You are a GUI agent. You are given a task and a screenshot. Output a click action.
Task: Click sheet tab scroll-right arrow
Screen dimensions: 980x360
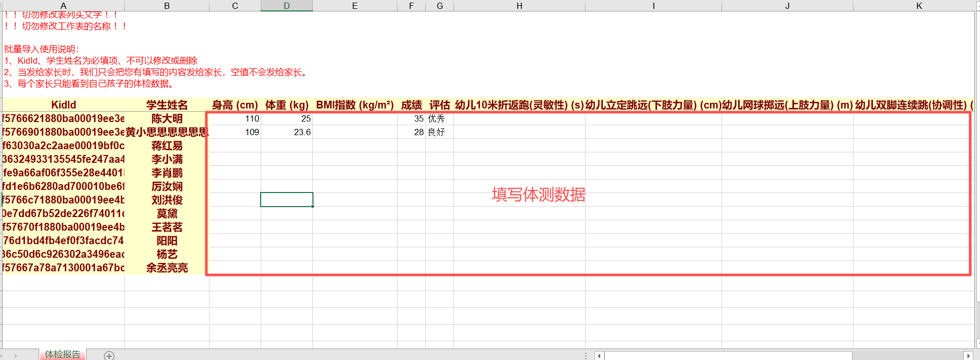click(16, 356)
